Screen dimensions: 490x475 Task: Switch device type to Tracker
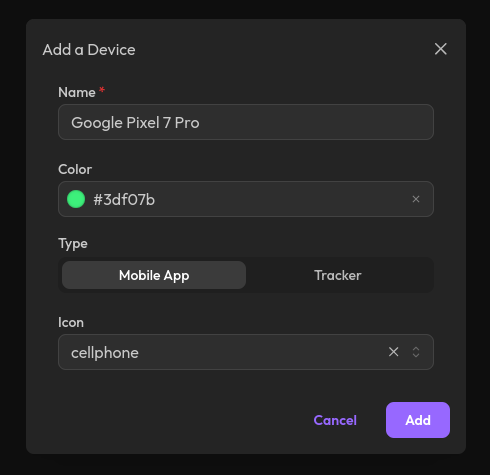coord(338,275)
